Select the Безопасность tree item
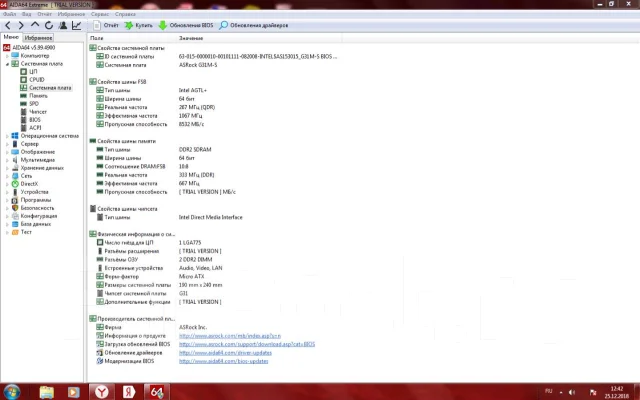 pos(37,208)
